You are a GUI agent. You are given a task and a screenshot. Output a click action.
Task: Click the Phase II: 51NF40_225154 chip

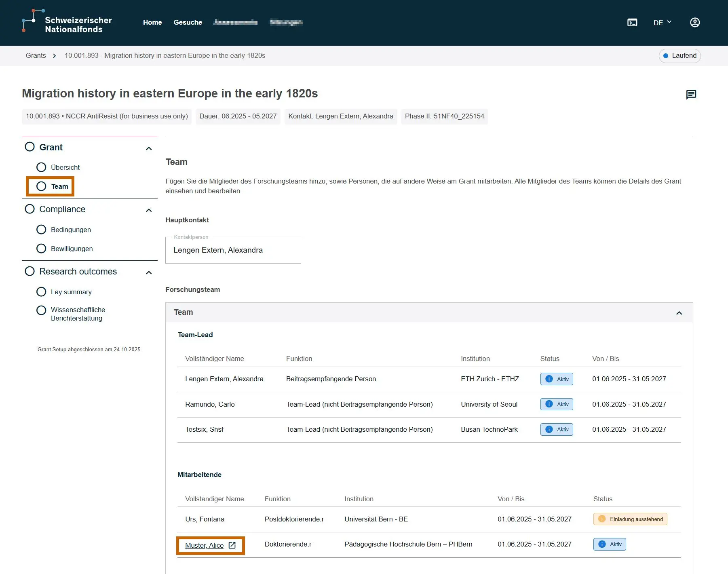pyautogui.click(x=445, y=116)
